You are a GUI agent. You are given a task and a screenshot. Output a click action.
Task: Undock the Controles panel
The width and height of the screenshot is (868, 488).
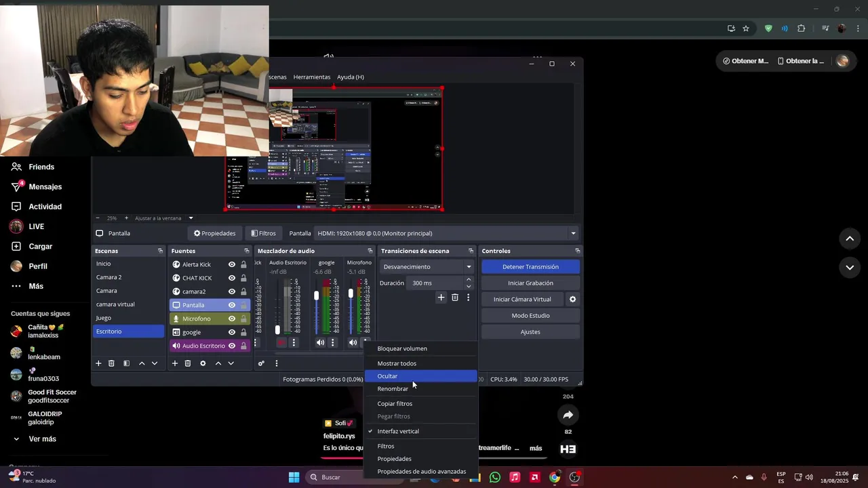coord(577,251)
